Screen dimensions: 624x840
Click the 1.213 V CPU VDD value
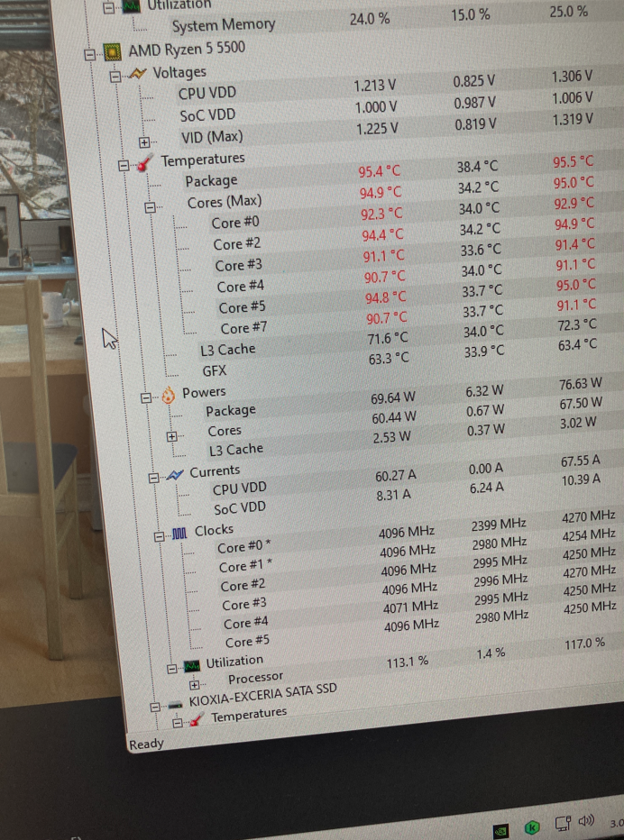[x=375, y=86]
